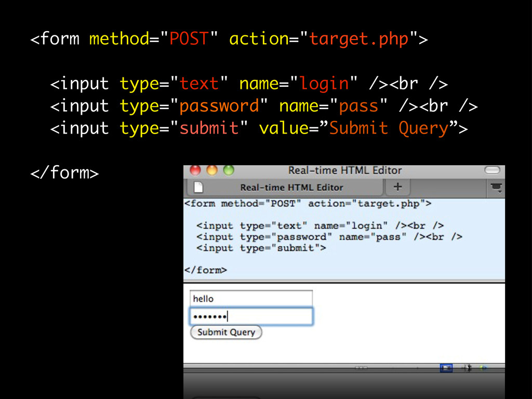Click in the HTML source code editor area
Viewport: 532px width, 399px height.
pyautogui.click(x=344, y=240)
